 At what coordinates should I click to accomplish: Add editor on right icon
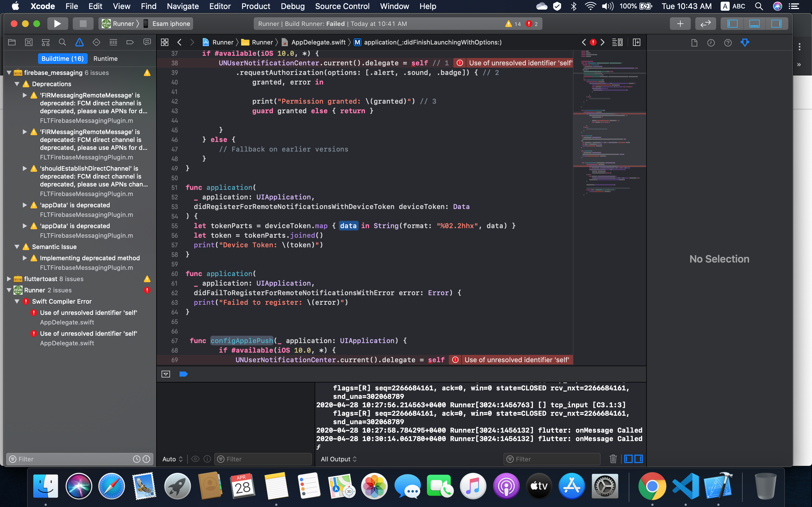coord(637,42)
